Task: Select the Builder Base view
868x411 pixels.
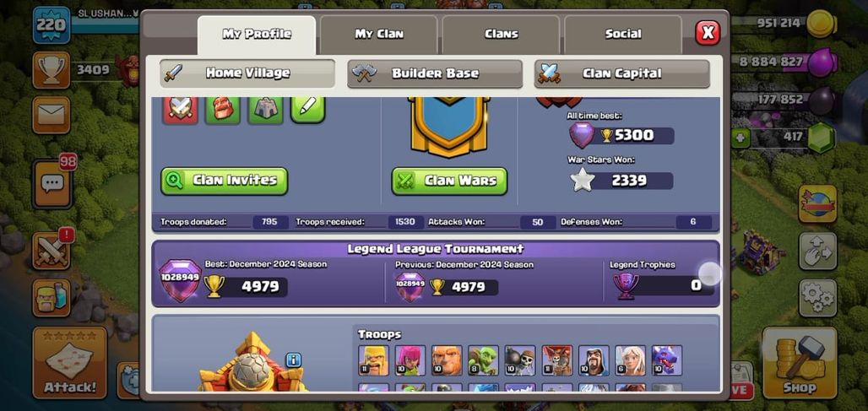Action: (x=435, y=73)
